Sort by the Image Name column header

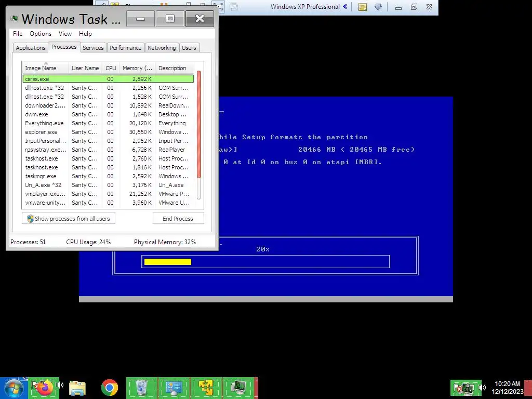[x=46, y=68]
